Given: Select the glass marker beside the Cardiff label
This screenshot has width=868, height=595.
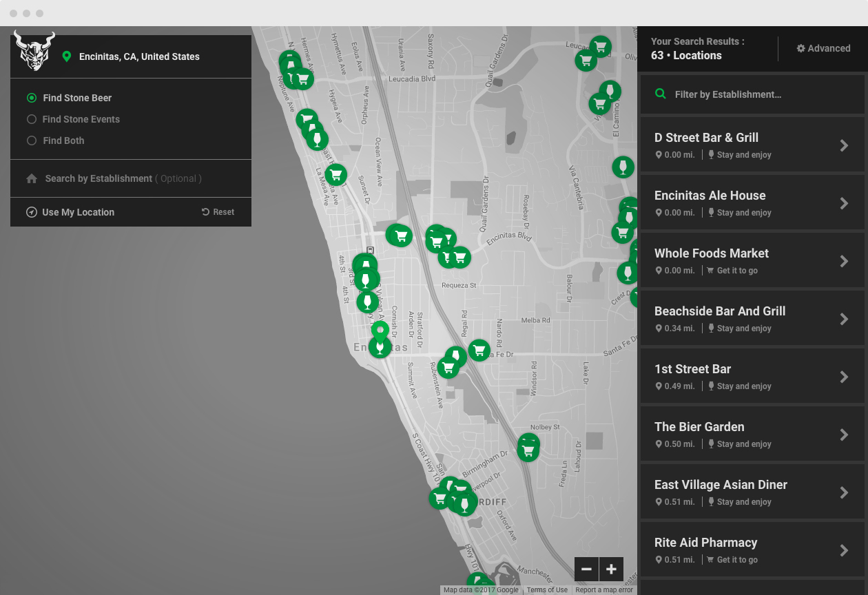Looking at the screenshot, I should [465, 505].
